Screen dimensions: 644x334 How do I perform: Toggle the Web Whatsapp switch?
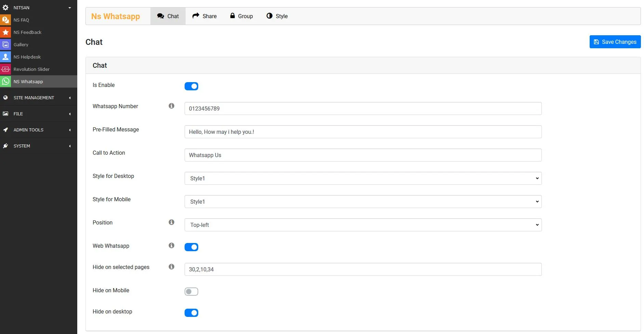pos(191,247)
